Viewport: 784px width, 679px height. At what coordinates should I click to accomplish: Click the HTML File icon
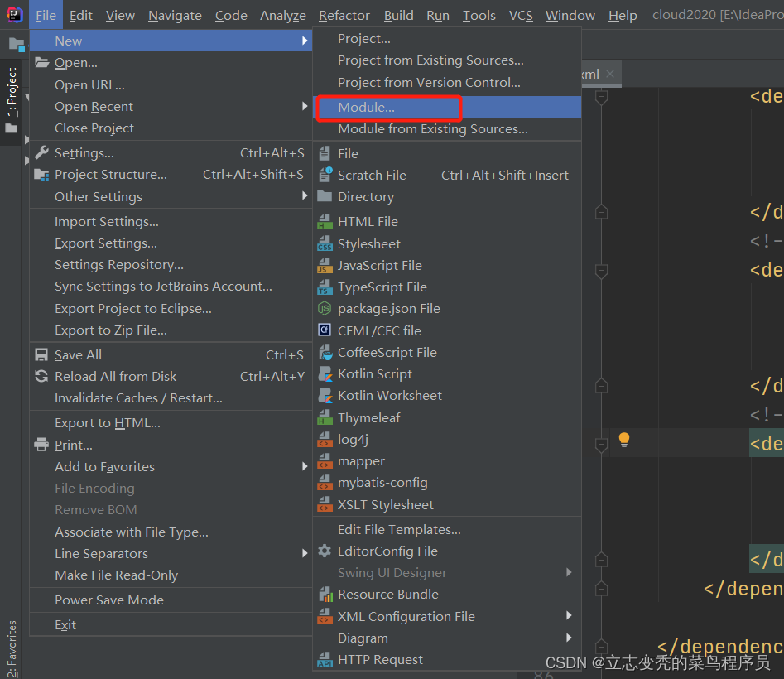(x=325, y=221)
